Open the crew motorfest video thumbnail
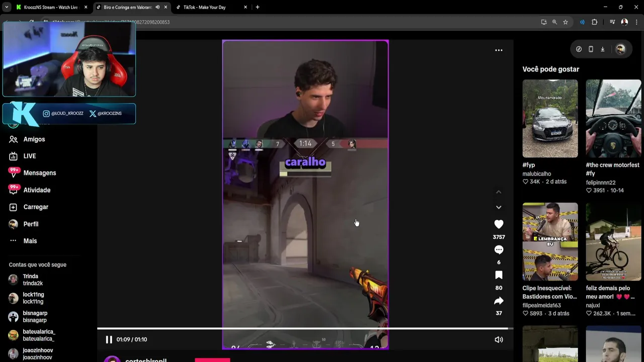This screenshot has height=362, width=644. [x=613, y=119]
